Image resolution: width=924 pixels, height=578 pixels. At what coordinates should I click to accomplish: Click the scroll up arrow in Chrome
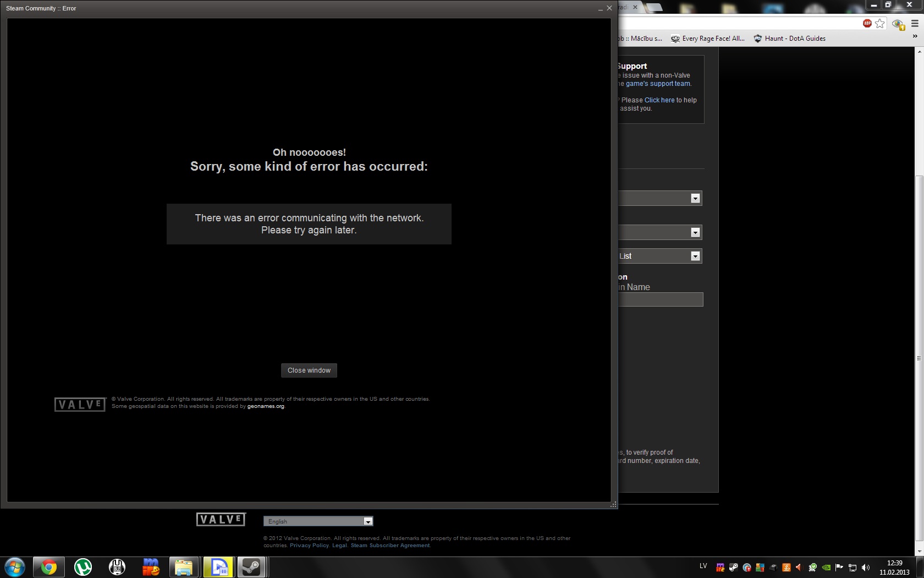[x=919, y=51]
